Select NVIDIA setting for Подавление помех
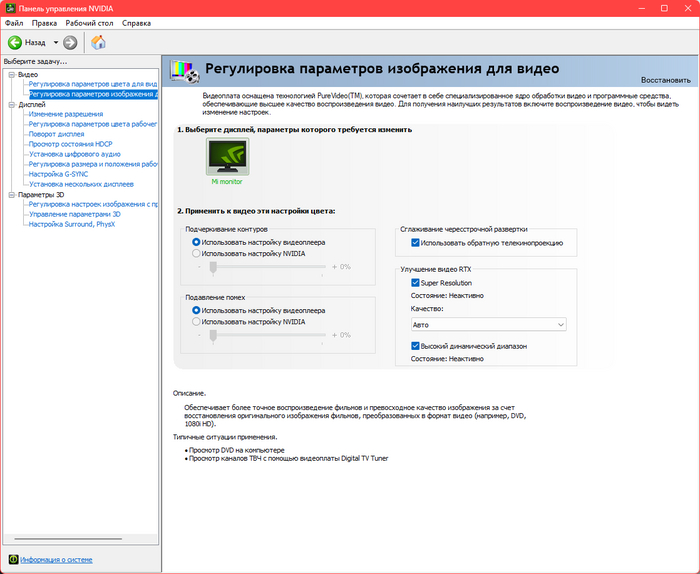 click(196, 322)
